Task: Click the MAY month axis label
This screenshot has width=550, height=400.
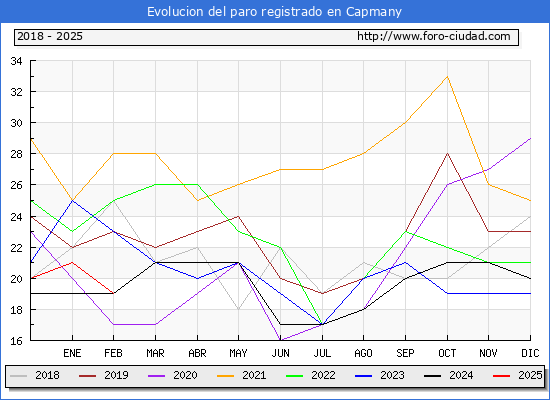Action: (239, 353)
